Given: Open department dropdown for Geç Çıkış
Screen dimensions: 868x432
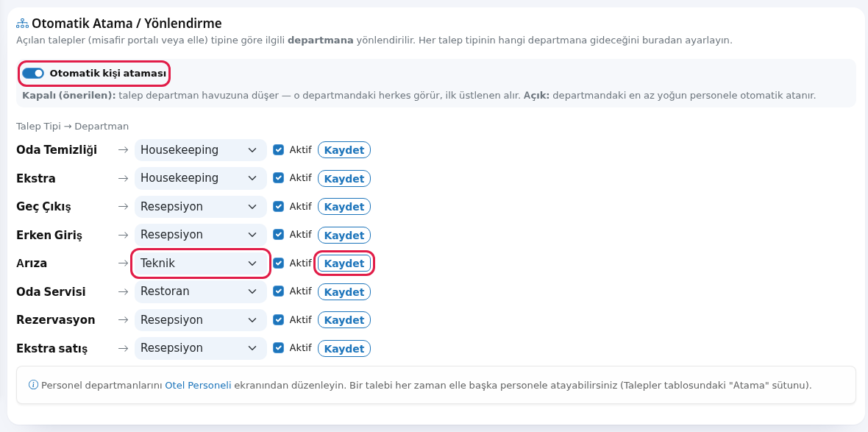Looking at the screenshot, I should click(x=200, y=207).
